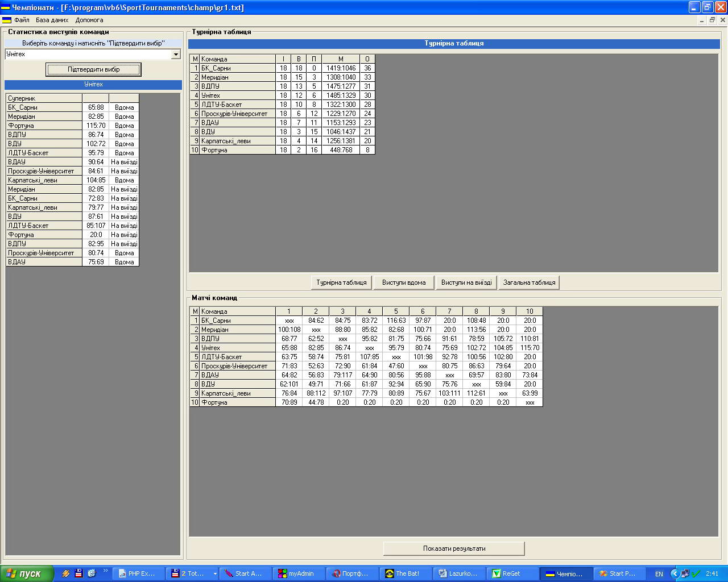Select score 79:117 in ВДАУ matches row
This screenshot has height=582, width=728.
tap(342, 375)
